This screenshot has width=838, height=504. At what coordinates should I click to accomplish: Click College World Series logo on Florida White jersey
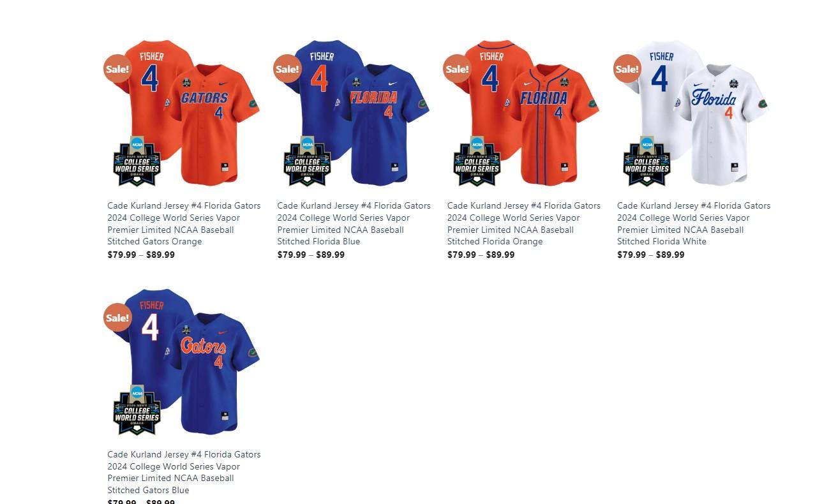(647, 161)
